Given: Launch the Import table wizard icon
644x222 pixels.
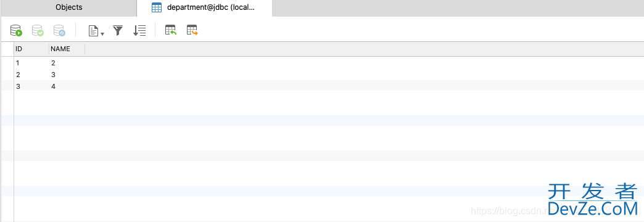Looking at the screenshot, I should 170,30.
